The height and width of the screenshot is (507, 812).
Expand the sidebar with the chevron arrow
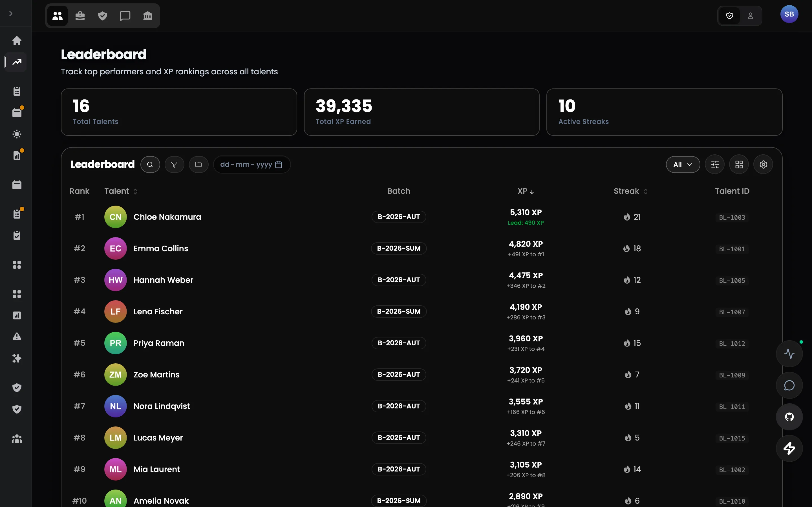[x=11, y=14]
